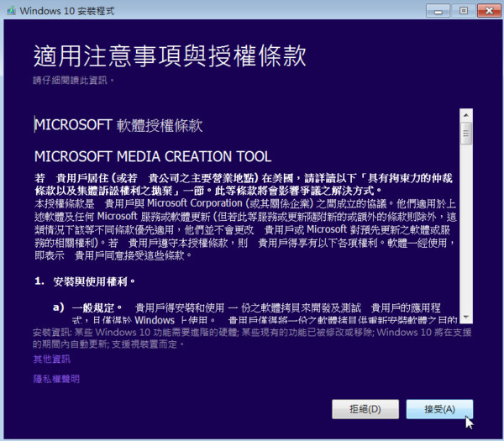Click the license scrollbar up arrow
This screenshot has width=504, height=441.
[x=465, y=113]
